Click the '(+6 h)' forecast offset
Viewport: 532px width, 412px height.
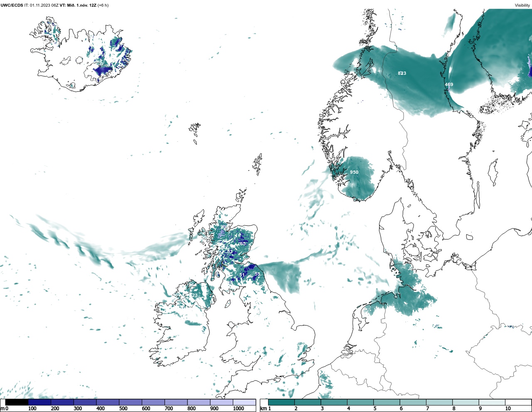tap(103, 5)
